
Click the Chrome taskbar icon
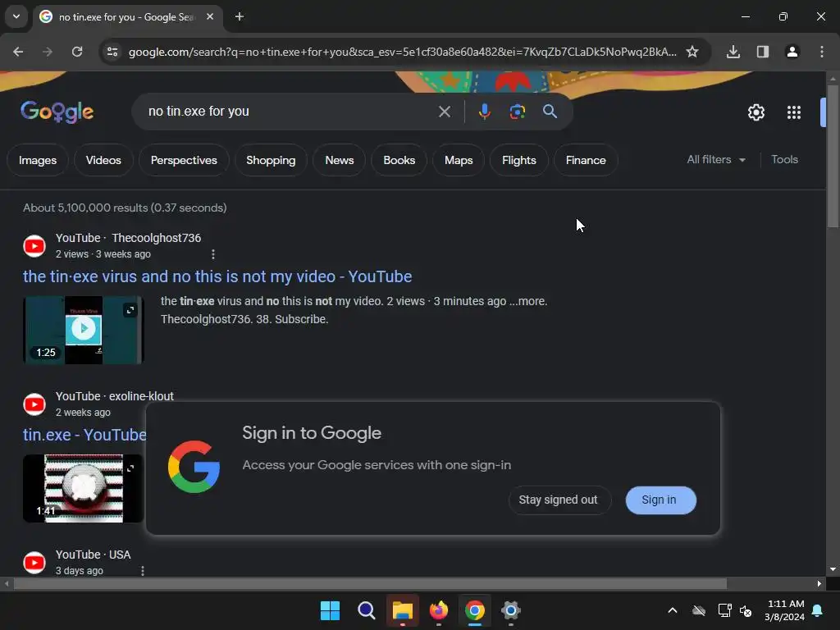[x=475, y=610]
